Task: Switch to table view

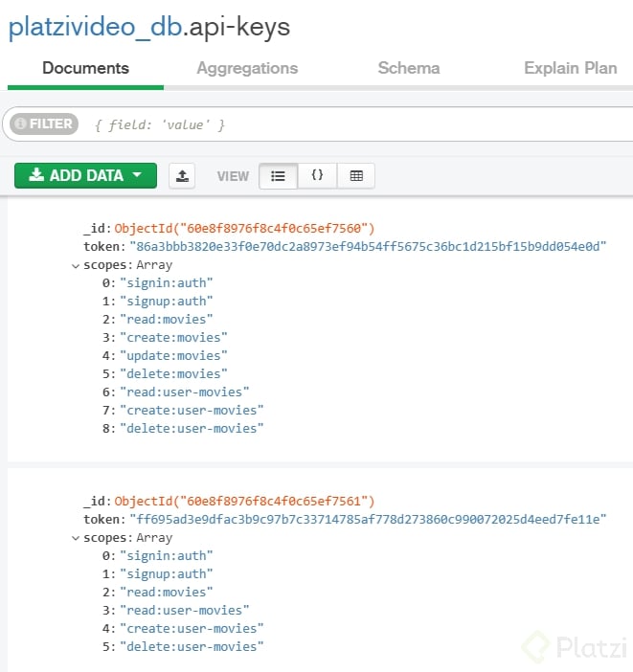Action: [356, 175]
